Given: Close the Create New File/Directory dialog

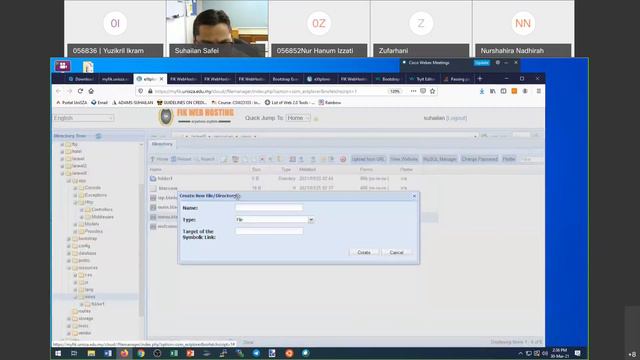Looking at the screenshot, I should click(414, 196).
